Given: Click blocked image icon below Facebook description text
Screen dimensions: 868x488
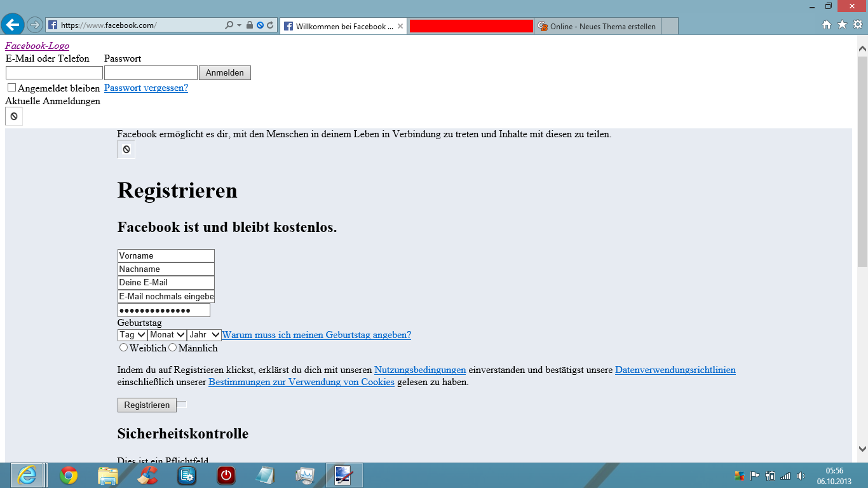Looking at the screenshot, I should [x=126, y=149].
